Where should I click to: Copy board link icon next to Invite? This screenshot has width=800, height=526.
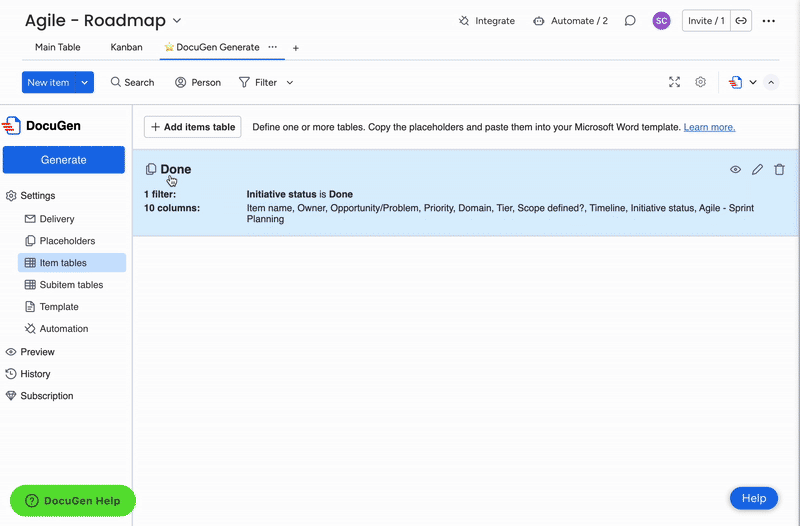741,21
